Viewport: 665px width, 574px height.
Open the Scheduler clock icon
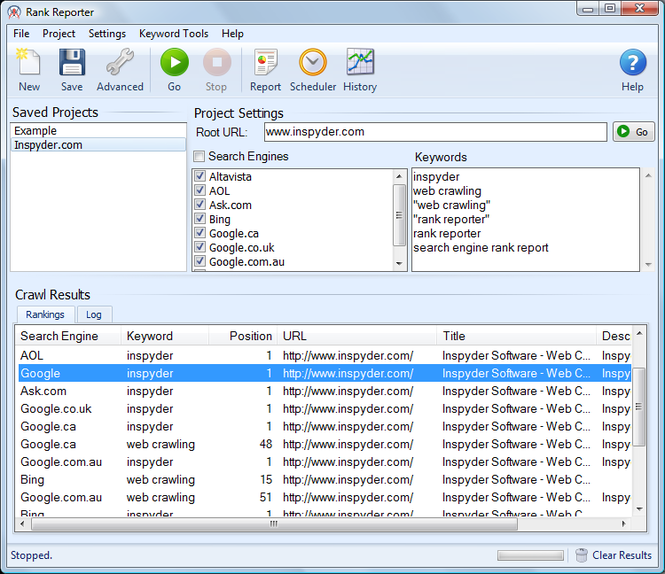313,62
